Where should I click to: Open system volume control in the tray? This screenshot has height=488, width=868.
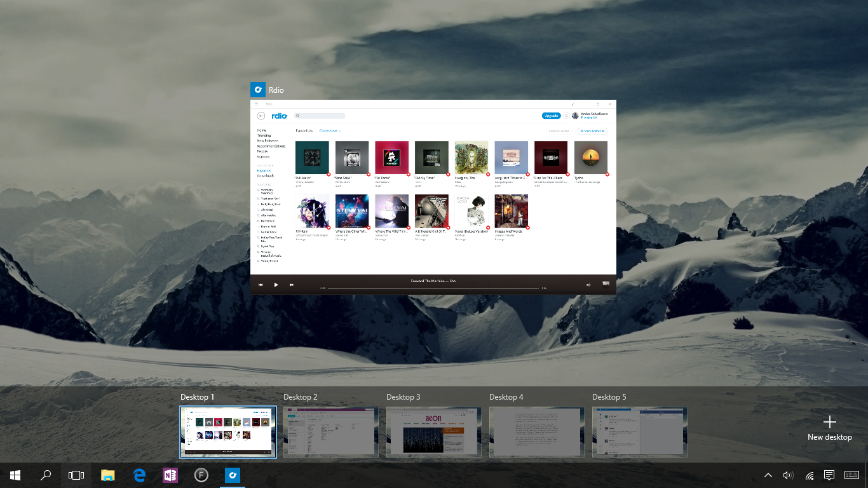789,475
